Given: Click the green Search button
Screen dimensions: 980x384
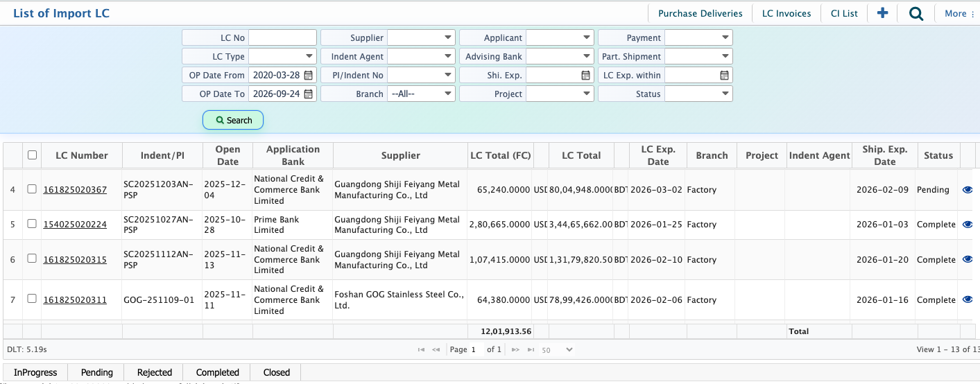Looking at the screenshot, I should point(233,120).
